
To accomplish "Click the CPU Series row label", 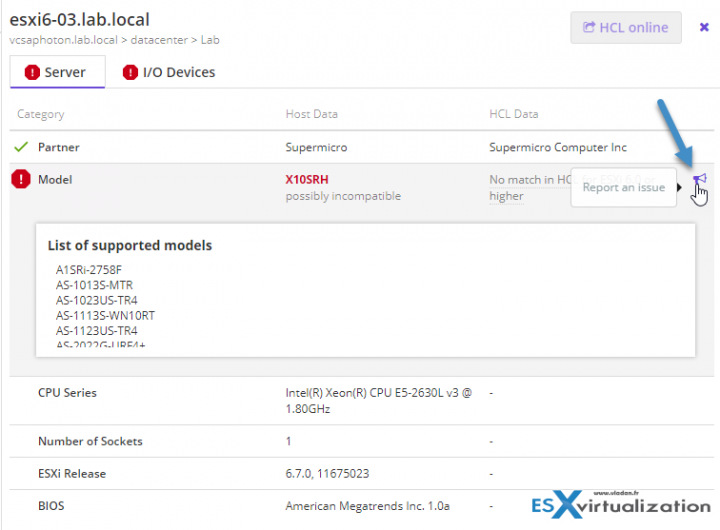I will tap(68, 393).
